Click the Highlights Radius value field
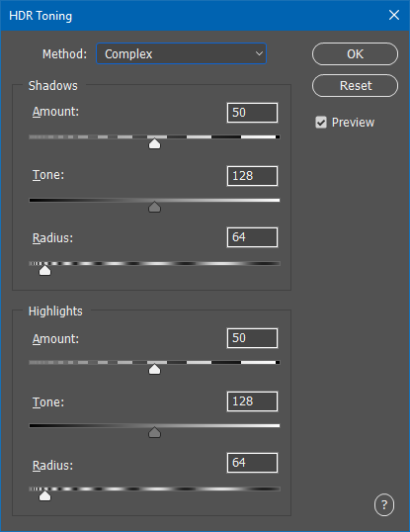Screen dimensions: 410x532 (x=252, y=463)
